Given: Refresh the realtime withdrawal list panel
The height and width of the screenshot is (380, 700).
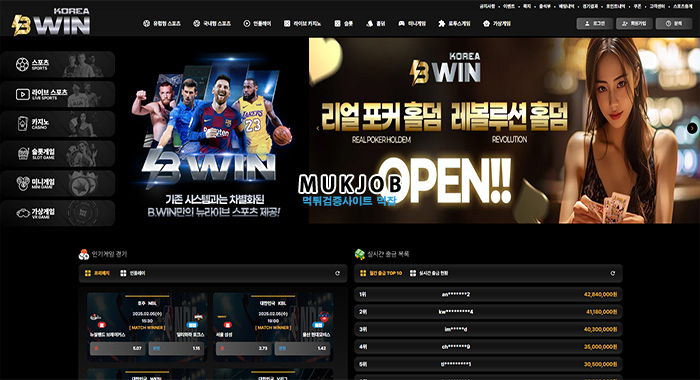Looking at the screenshot, I should click(612, 273).
